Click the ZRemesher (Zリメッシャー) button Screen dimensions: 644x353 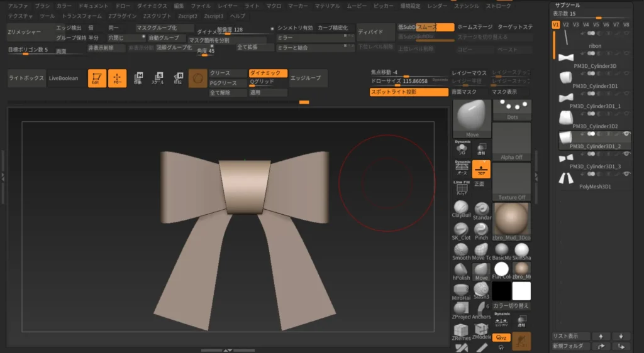click(25, 31)
